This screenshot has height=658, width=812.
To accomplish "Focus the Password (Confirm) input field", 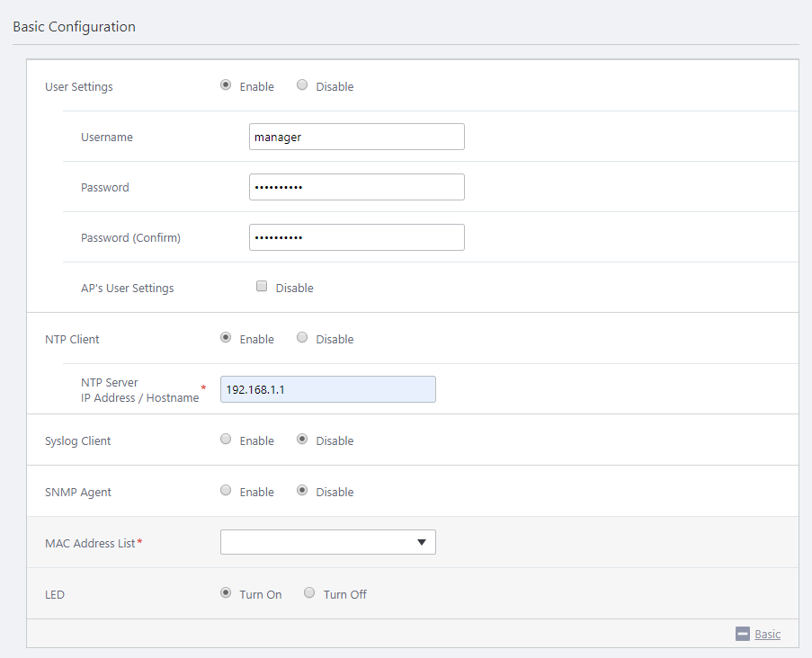I will point(356,237).
